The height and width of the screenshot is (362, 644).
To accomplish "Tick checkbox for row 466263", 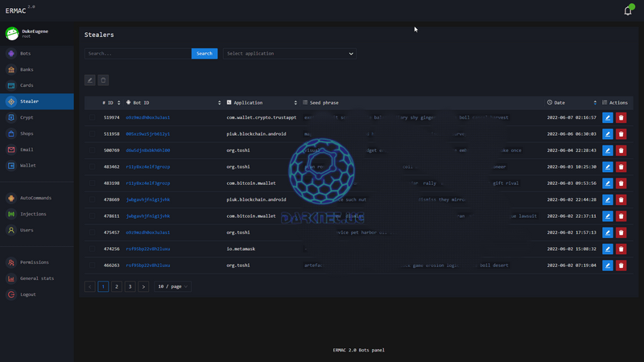I will click(x=92, y=265).
